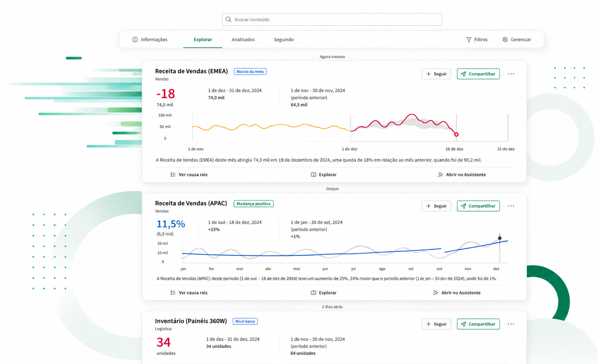Viewport: 598px width, 364px height.
Task: Click plus icon on APAC Seguir button
Action: 428,206
